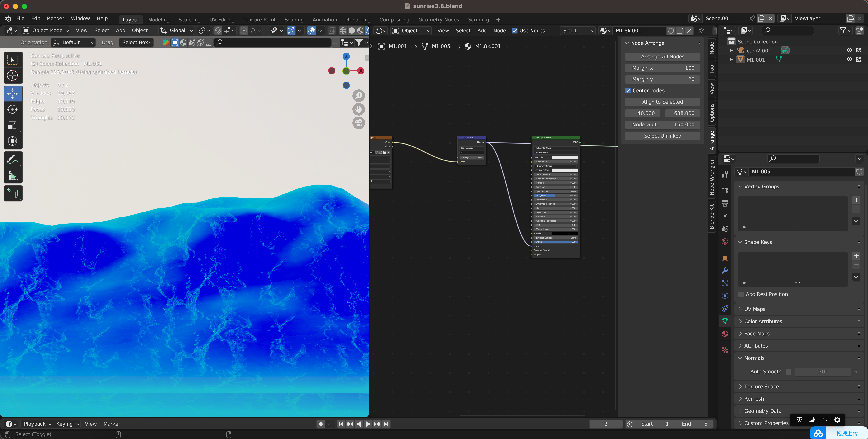Check the Add Rest Position box
Image resolution: width=868 pixels, height=439 pixels.
pos(741,294)
